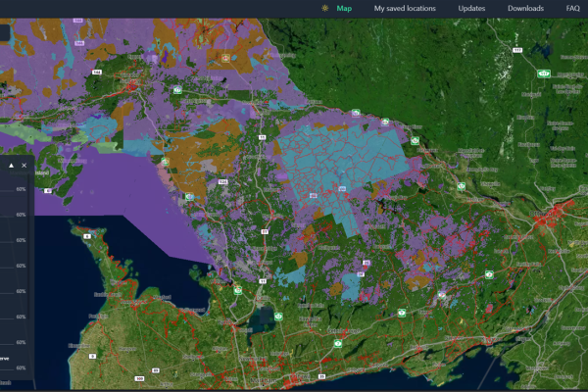Open the Downloads page
This screenshot has height=392, width=588.
point(525,9)
